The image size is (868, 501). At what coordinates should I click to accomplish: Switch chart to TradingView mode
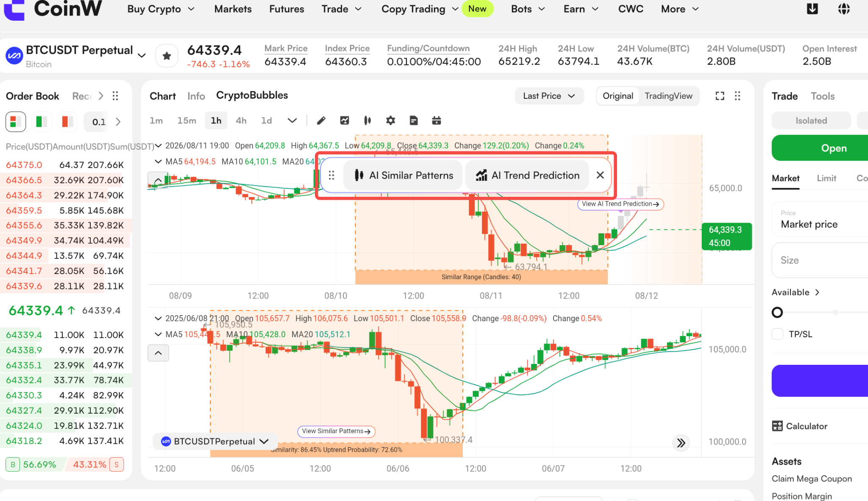pyautogui.click(x=668, y=96)
